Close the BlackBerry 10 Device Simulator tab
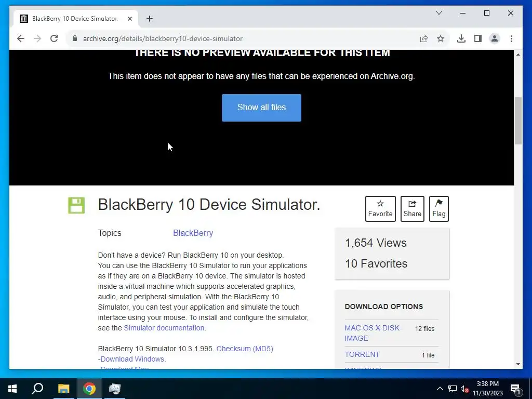Screen dimensions: 532x399 pos(129,19)
